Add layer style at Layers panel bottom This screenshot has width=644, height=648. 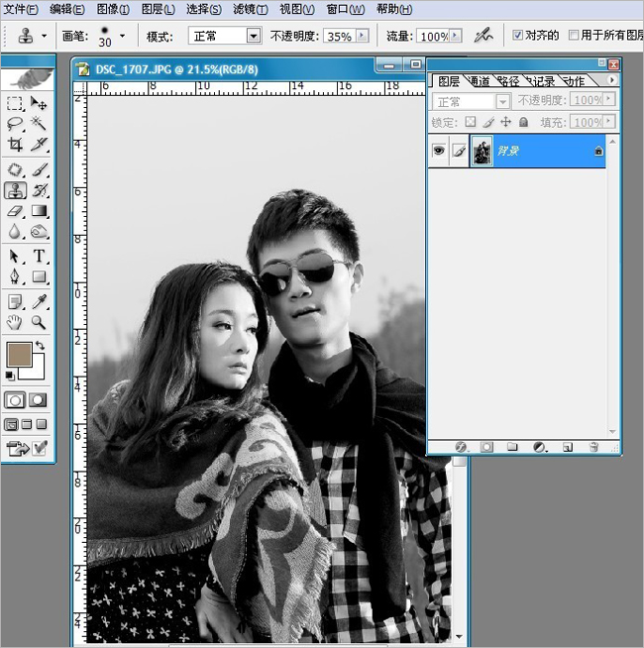pyautogui.click(x=461, y=447)
